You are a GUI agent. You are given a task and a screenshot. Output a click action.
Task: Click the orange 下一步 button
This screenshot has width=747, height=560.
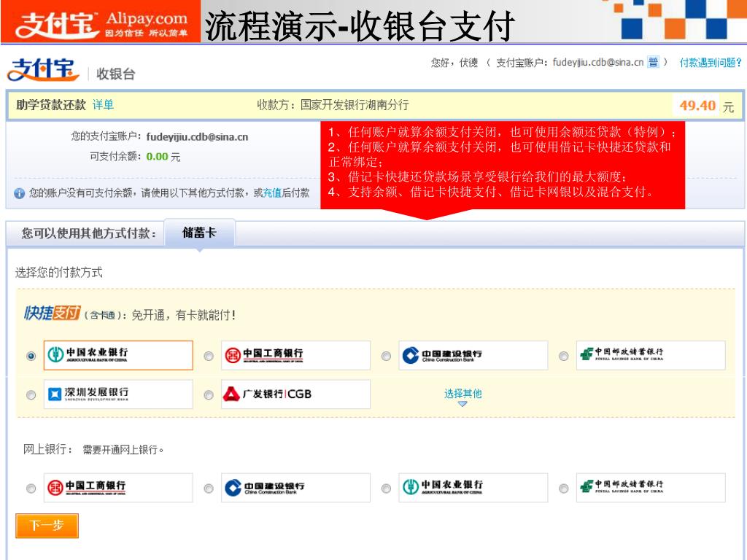tap(47, 526)
